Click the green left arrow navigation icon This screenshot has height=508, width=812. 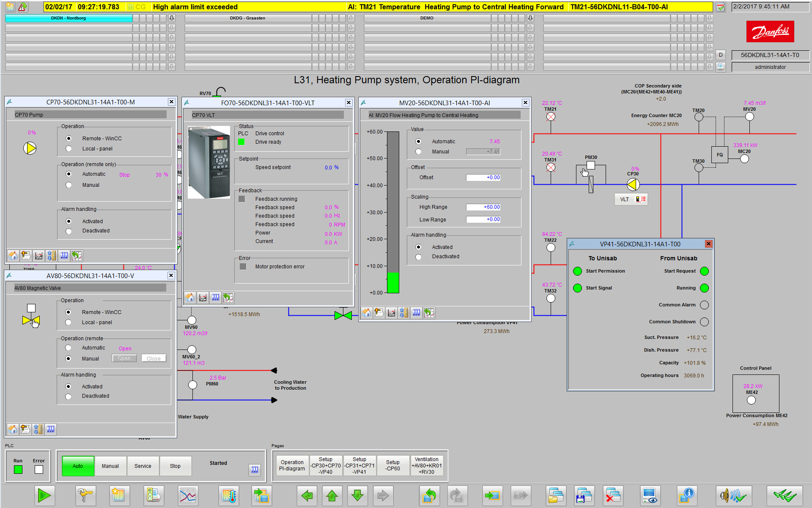pos(307,495)
